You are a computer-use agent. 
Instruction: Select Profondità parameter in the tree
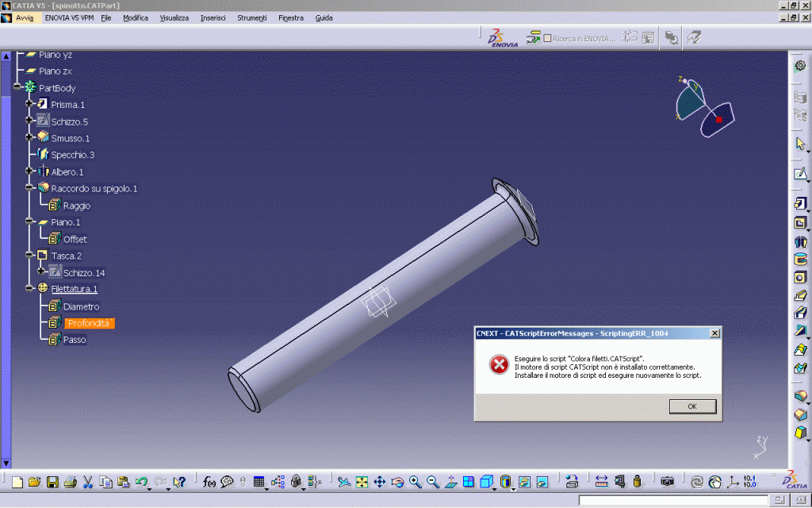[90, 323]
